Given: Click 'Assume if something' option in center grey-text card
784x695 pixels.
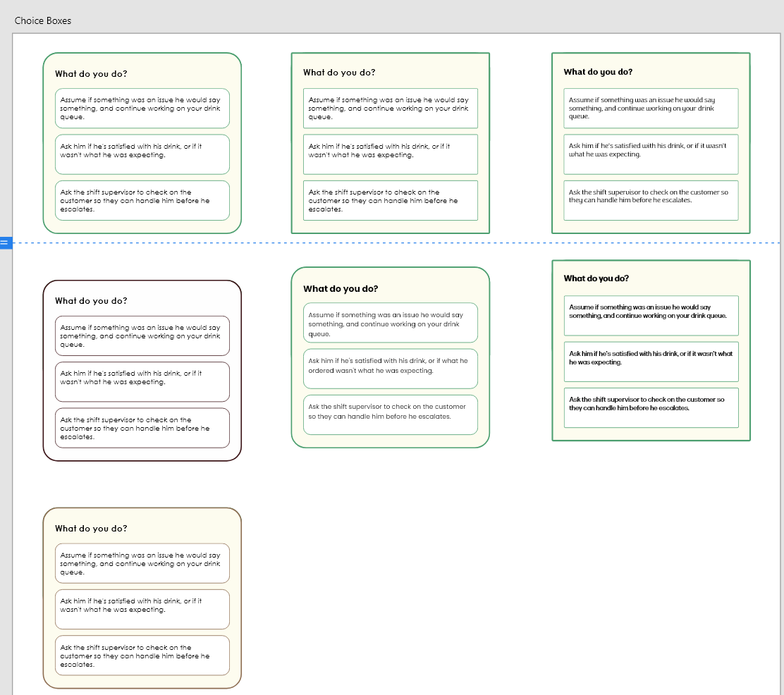Looking at the screenshot, I should (391, 323).
